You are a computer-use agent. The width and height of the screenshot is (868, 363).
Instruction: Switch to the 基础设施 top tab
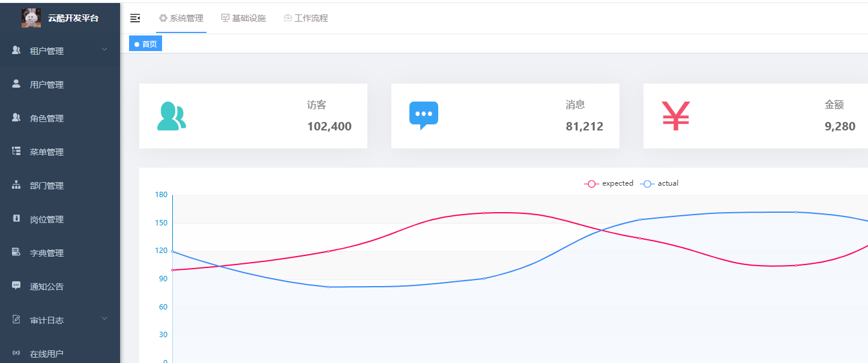[243, 18]
